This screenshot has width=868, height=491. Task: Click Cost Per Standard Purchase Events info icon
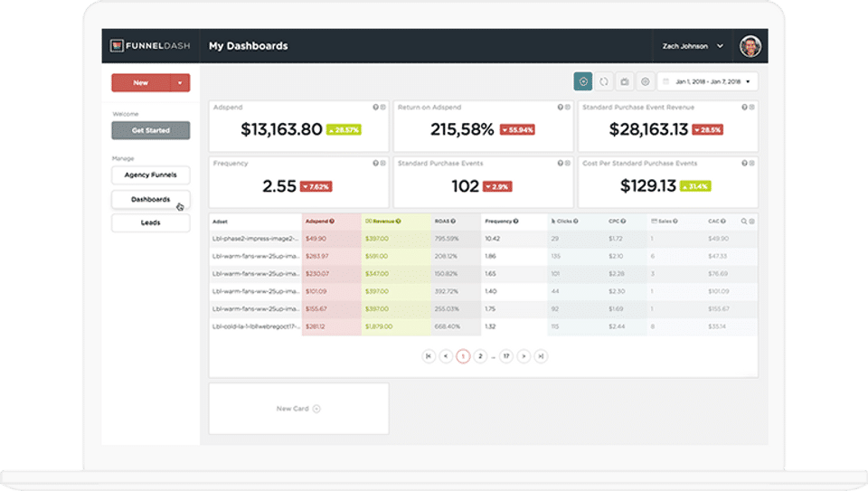744,164
